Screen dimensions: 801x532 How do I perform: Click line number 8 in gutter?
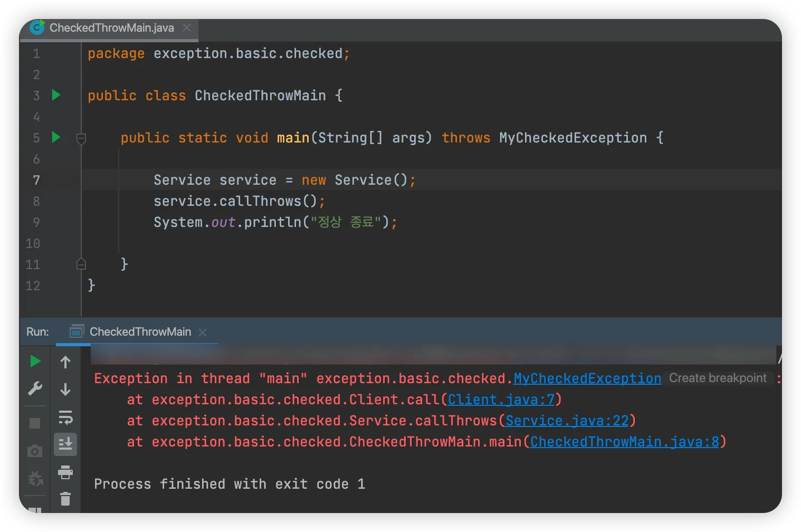36,201
